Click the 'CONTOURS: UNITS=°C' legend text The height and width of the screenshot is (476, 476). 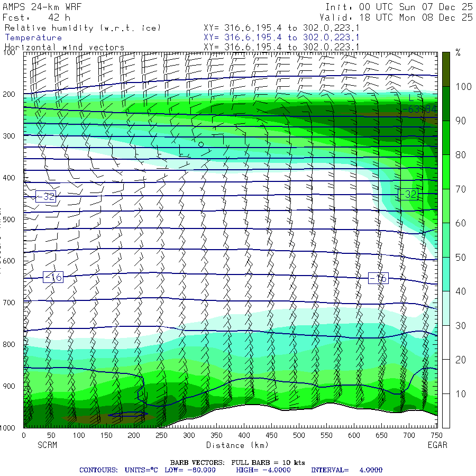coord(118,470)
